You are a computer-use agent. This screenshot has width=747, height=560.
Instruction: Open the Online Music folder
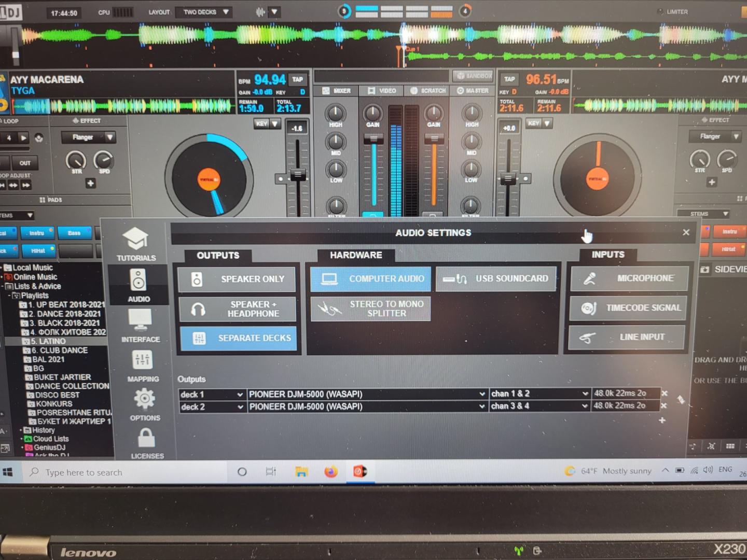[x=35, y=277]
